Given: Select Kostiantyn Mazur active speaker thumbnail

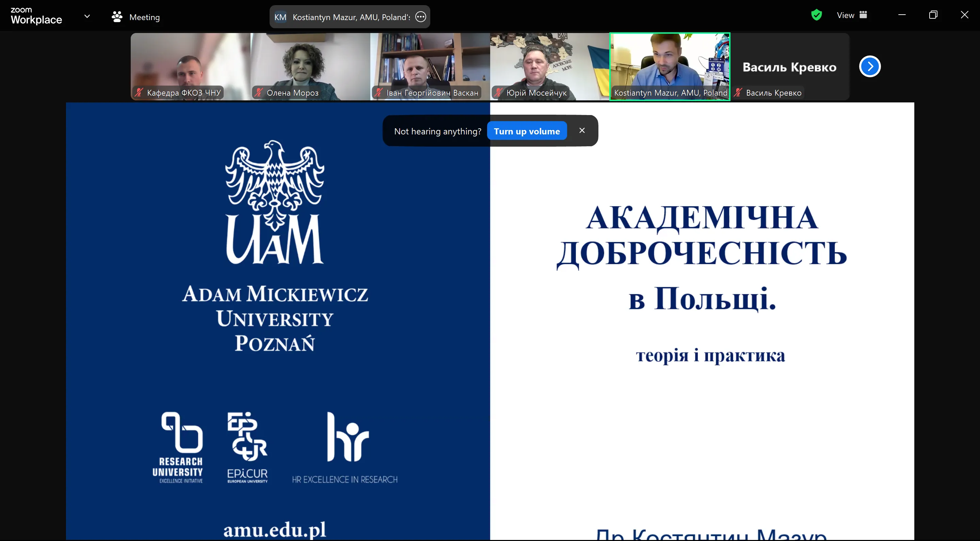Looking at the screenshot, I should pyautogui.click(x=670, y=67).
